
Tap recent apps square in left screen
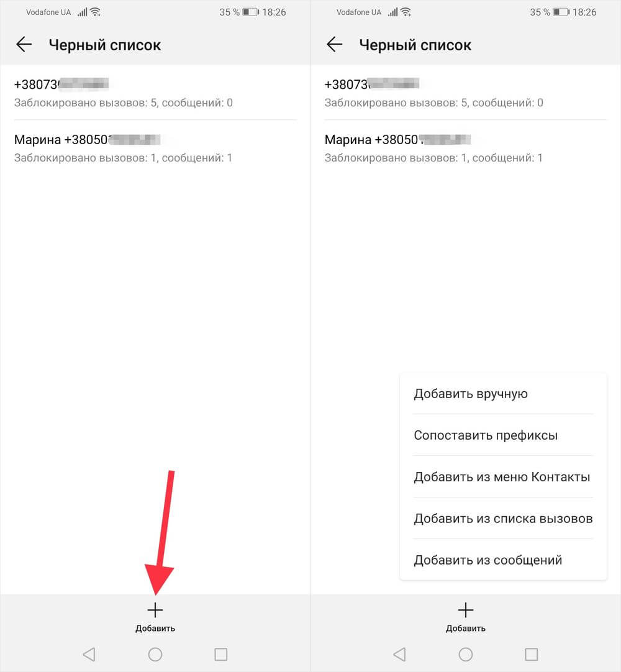pos(220,655)
